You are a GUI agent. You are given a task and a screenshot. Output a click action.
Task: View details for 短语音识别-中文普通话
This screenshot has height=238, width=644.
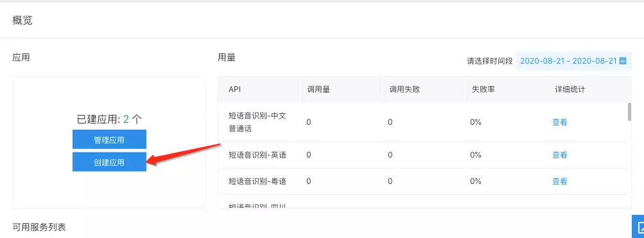tap(559, 122)
